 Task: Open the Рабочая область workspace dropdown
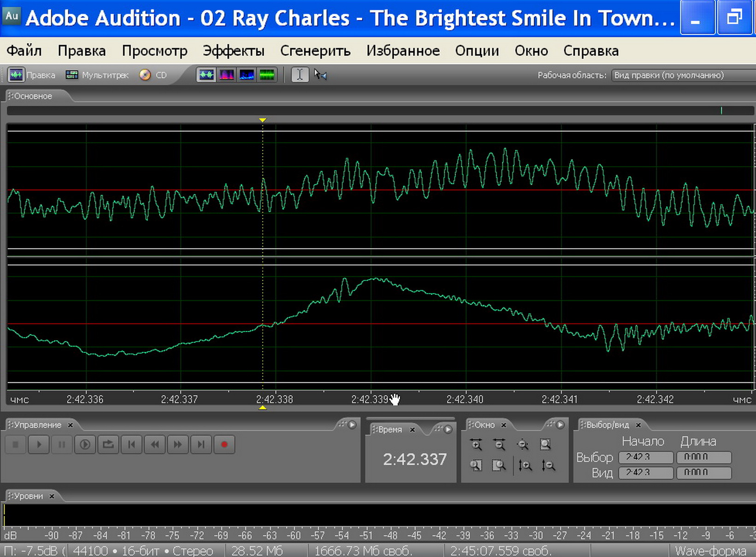[683, 75]
